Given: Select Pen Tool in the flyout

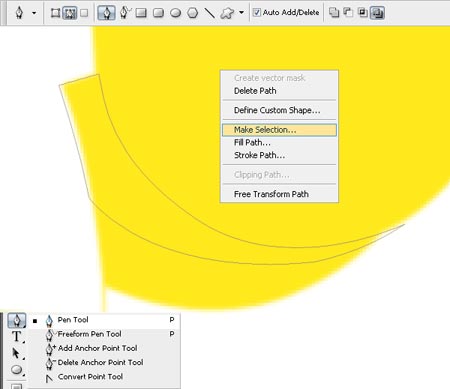Looking at the screenshot, I should click(104, 320).
